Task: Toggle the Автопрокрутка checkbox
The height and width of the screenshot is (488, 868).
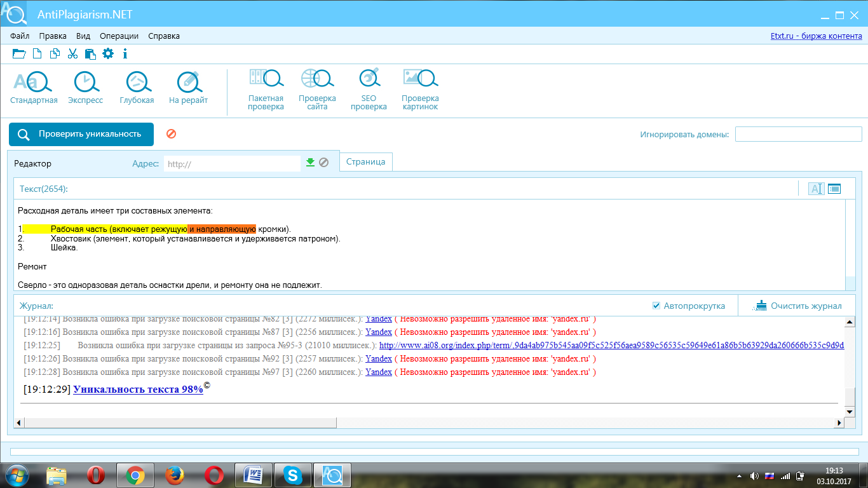Action: coord(656,306)
